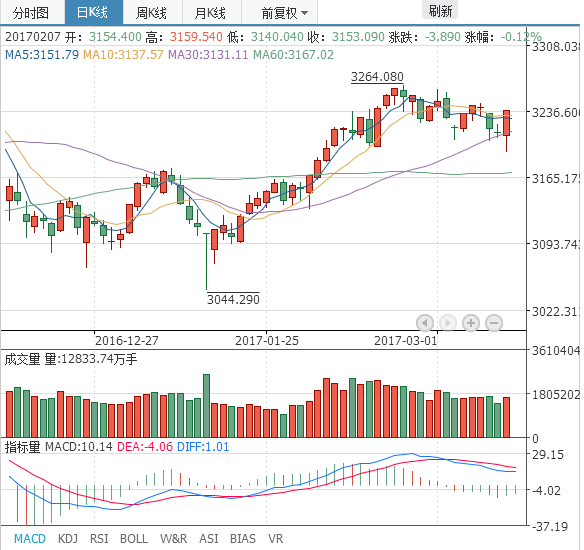584x550 pixels.
Task: Click the MA10:3137.57 legend text
Action: (x=123, y=55)
